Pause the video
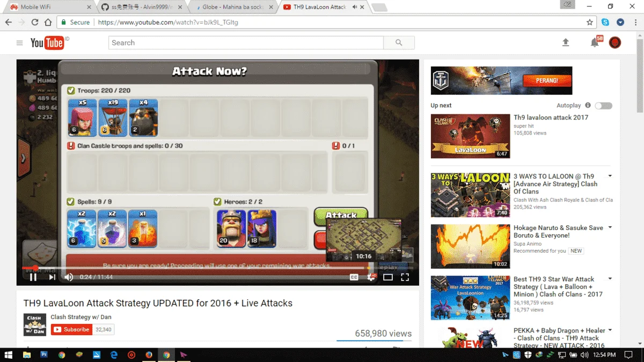The width and height of the screenshot is (644, 362). (33, 277)
